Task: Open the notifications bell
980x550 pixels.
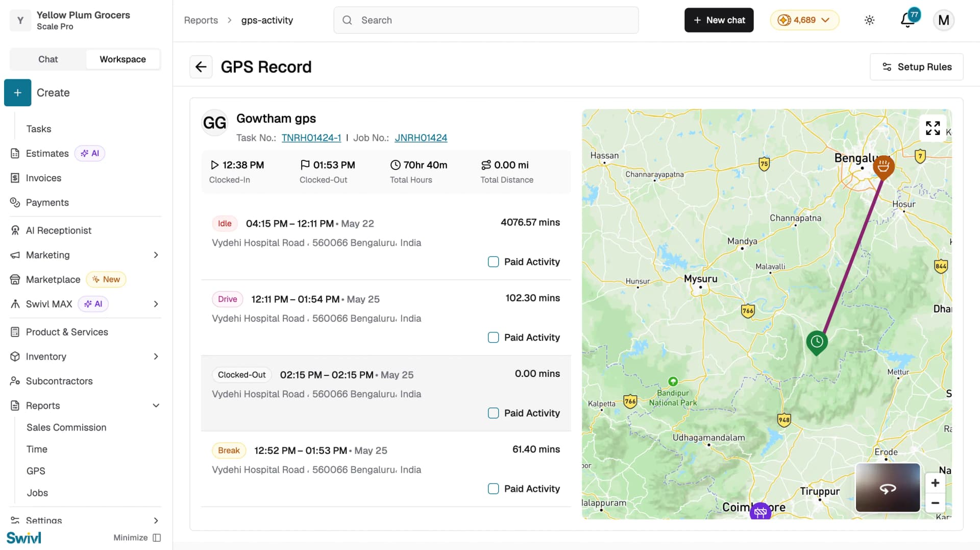Action: click(x=908, y=20)
